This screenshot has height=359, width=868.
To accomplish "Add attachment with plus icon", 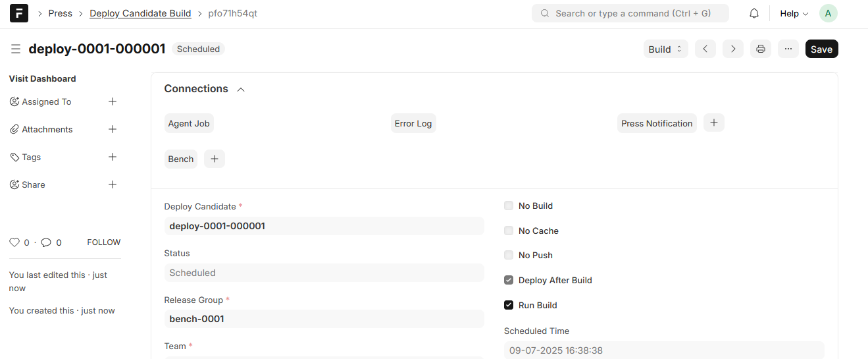I will [113, 129].
